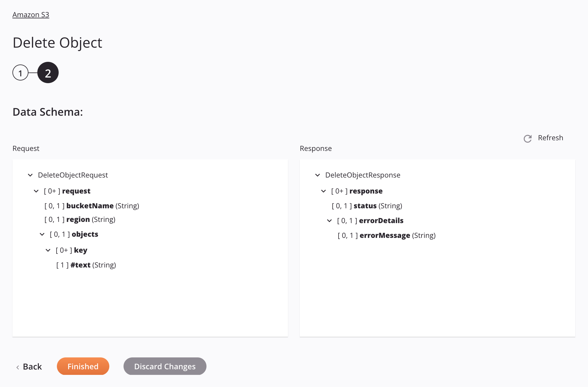Navigate to step 1 circle indicator

20,72
